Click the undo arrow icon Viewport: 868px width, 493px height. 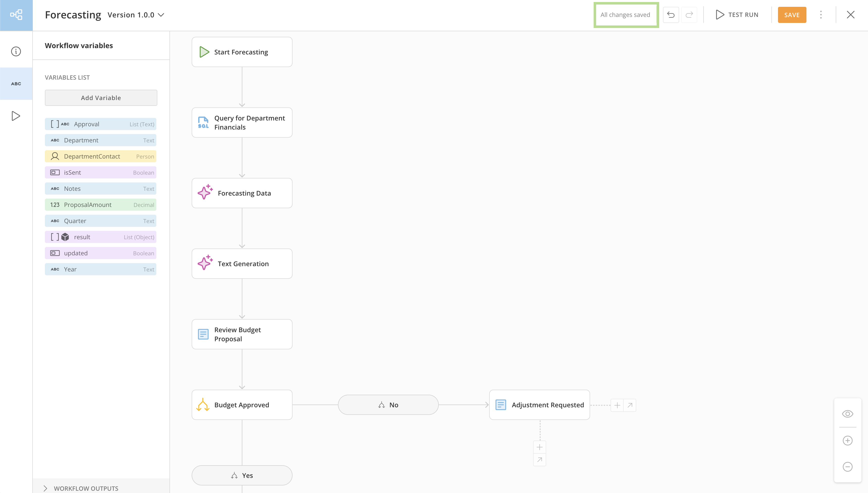[671, 15]
